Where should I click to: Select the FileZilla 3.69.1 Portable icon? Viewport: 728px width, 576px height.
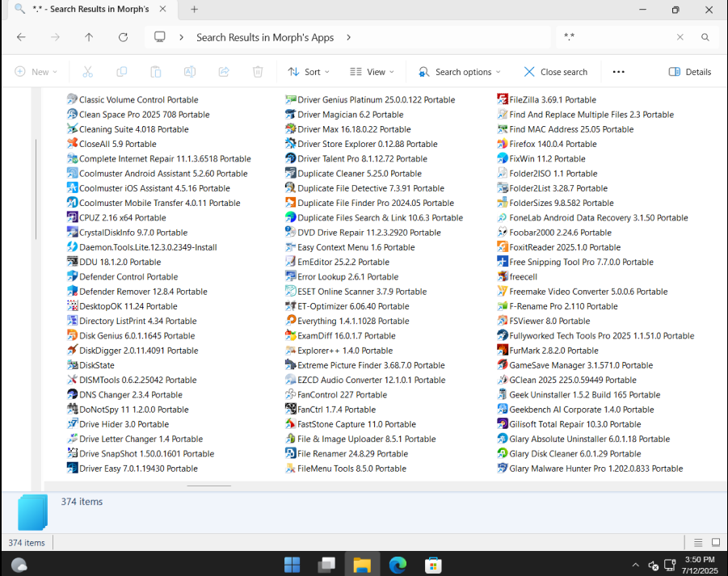[502, 99]
